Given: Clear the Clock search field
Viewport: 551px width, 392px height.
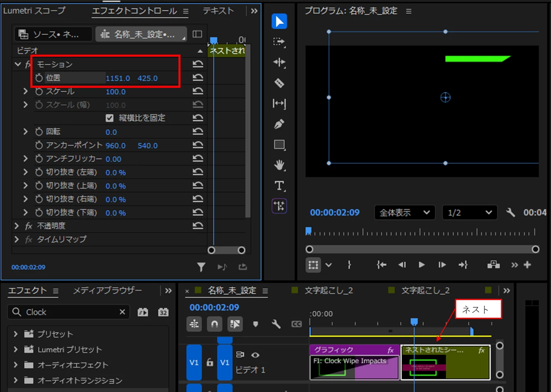Looking at the screenshot, I should pyautogui.click(x=122, y=312).
